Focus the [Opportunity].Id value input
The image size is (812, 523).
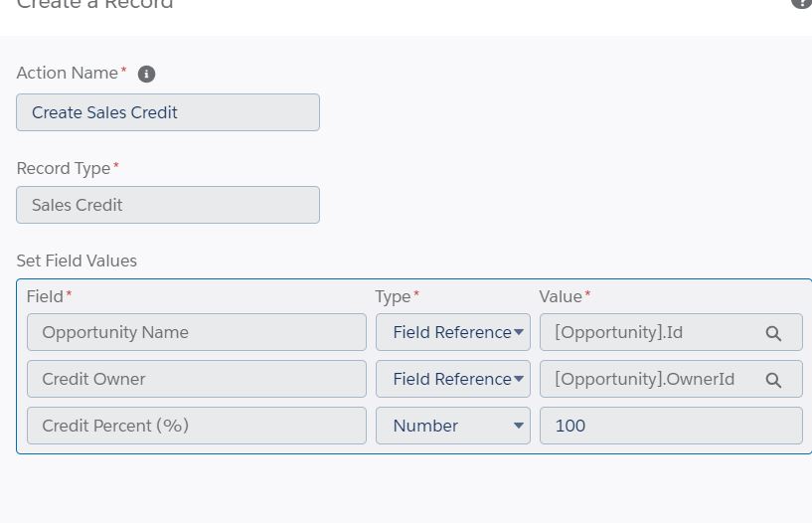pos(646,333)
